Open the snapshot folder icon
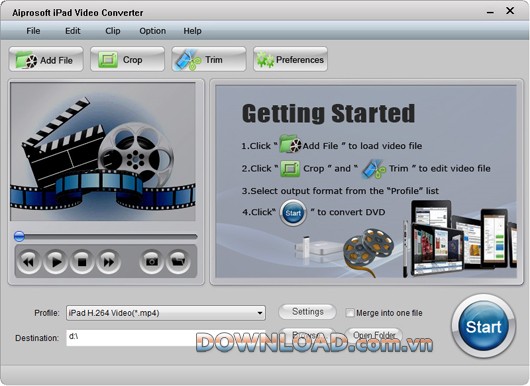Image resolution: width=530 pixels, height=386 pixels. (178, 261)
